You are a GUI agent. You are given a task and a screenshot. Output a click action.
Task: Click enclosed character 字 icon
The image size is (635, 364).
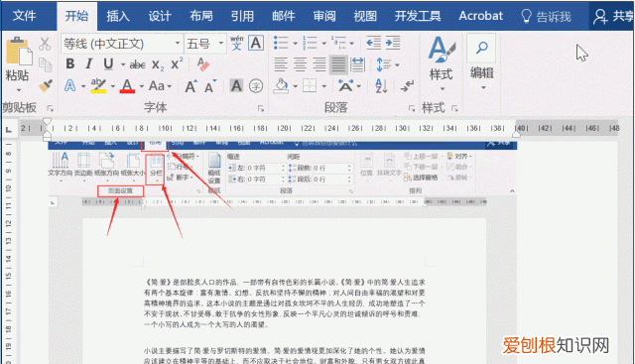pos(256,86)
